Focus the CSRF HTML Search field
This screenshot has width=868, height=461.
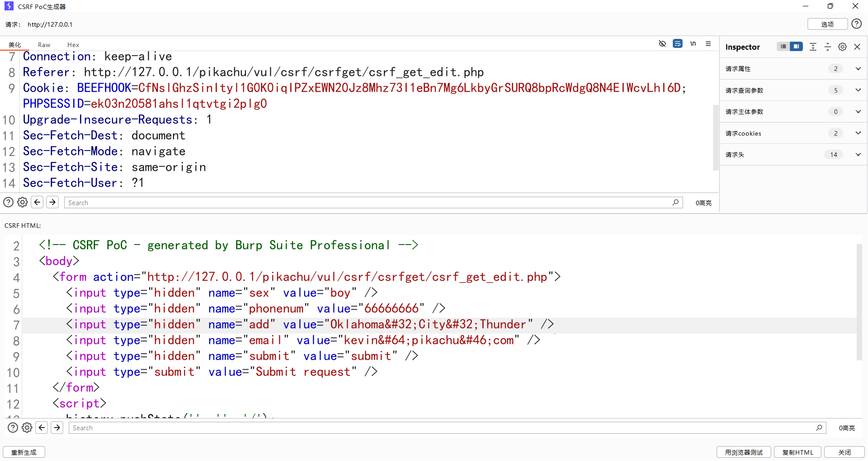447,428
